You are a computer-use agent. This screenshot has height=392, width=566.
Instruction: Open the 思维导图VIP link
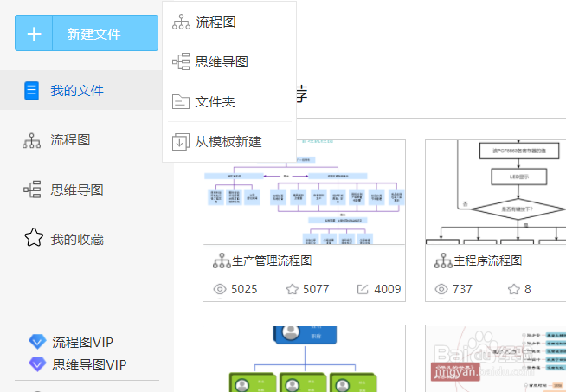(x=89, y=364)
